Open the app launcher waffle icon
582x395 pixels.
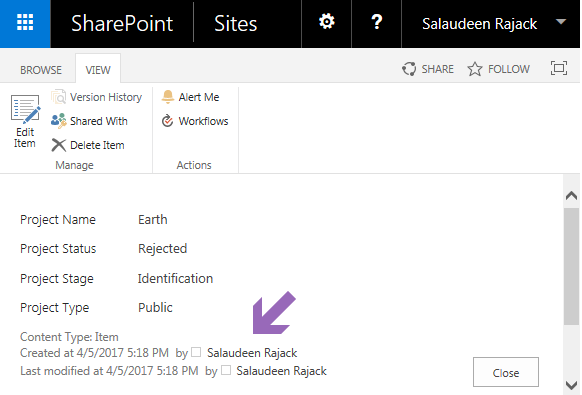(25, 23)
